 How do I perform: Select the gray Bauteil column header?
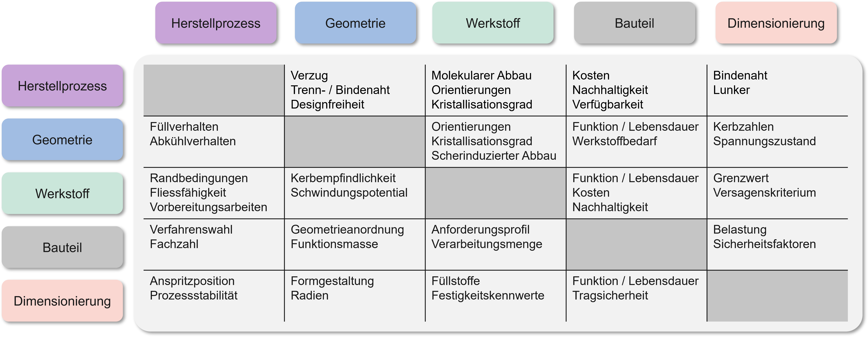pos(634,23)
